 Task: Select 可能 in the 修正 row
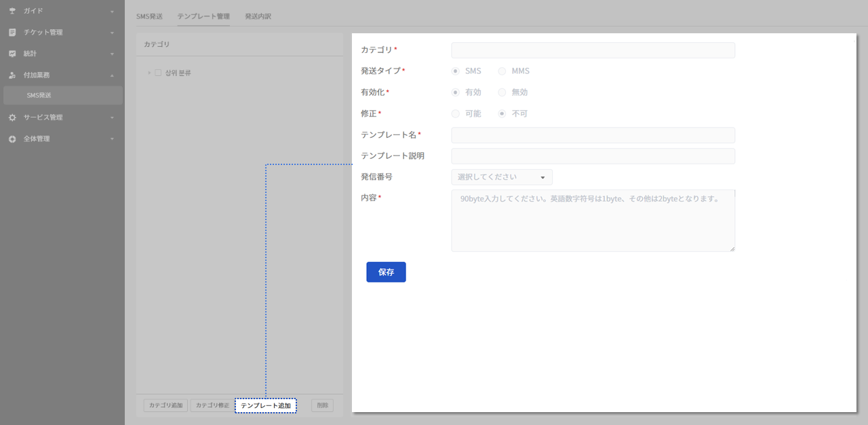click(x=456, y=113)
